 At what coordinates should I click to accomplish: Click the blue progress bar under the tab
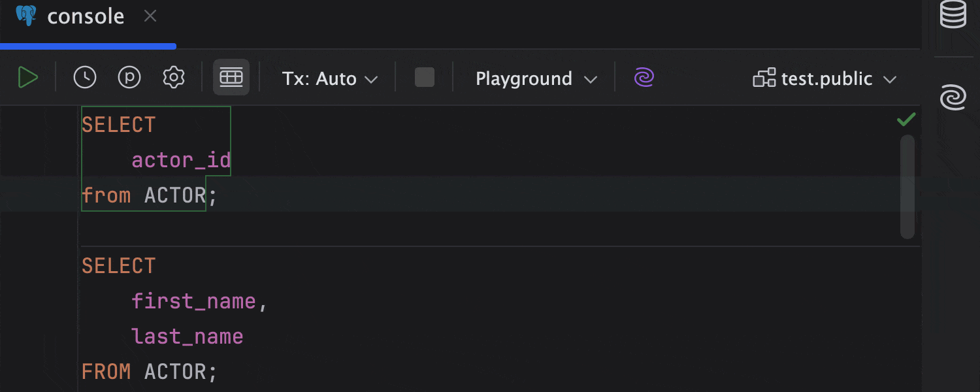(88, 46)
